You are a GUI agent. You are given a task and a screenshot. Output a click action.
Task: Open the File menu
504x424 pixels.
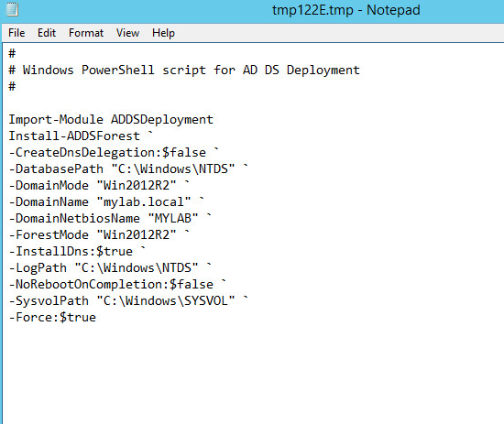pyautogui.click(x=16, y=33)
